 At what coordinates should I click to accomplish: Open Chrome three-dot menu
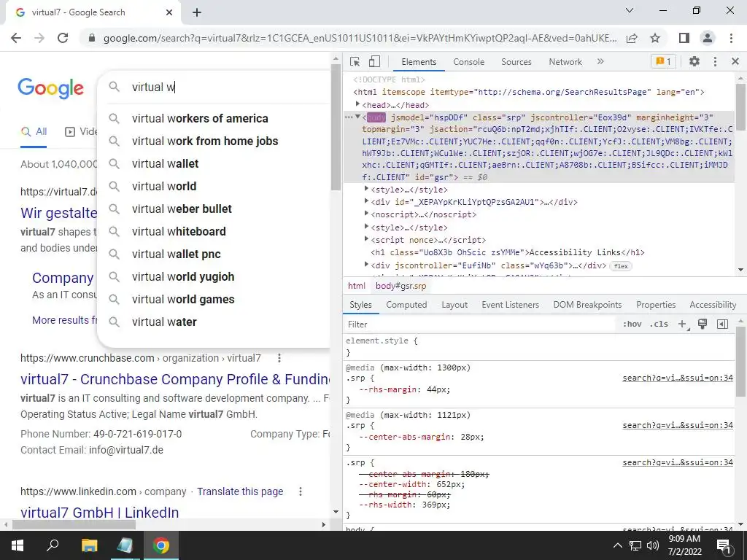tap(731, 38)
